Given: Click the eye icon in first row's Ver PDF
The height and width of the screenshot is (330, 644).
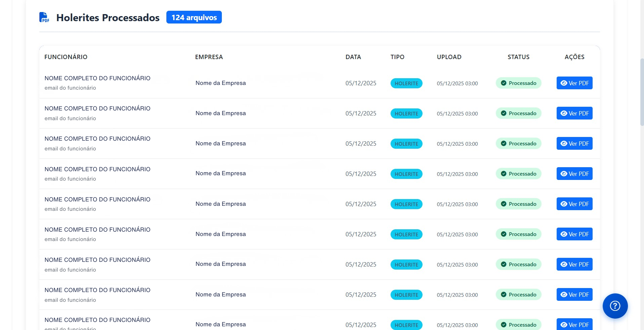Looking at the screenshot, I should tap(564, 83).
